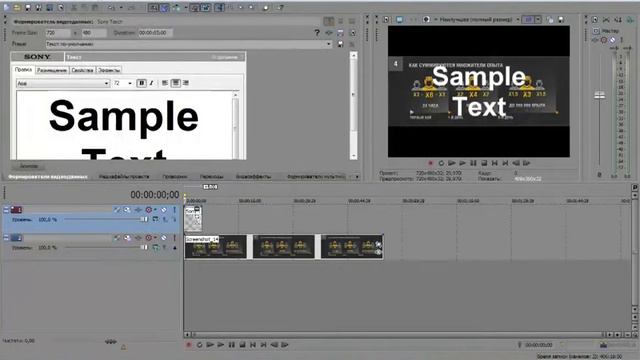The image size is (640, 360).
Task: Toggle Enable Snapping in the main toolbar
Action: [x=153, y=7]
